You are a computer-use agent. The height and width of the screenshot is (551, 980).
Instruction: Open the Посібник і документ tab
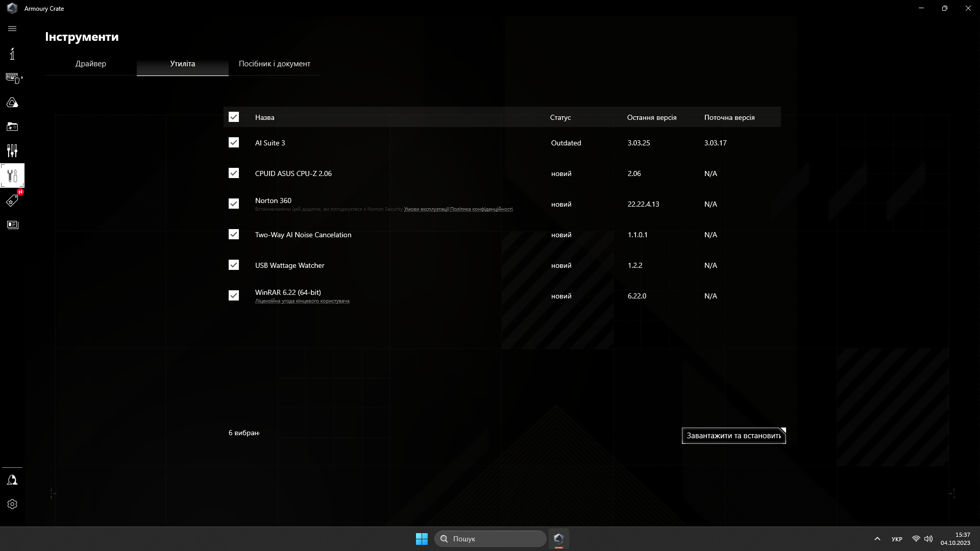[x=275, y=64]
